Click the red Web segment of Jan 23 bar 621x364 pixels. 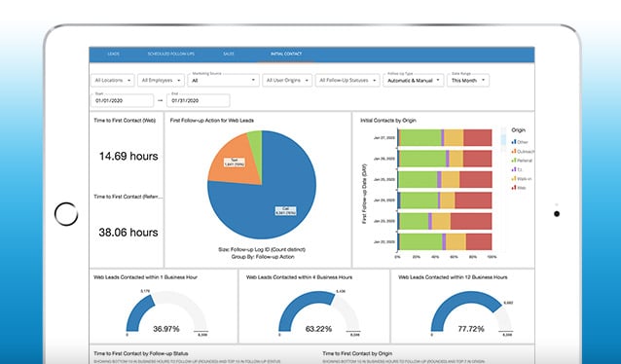(x=471, y=221)
